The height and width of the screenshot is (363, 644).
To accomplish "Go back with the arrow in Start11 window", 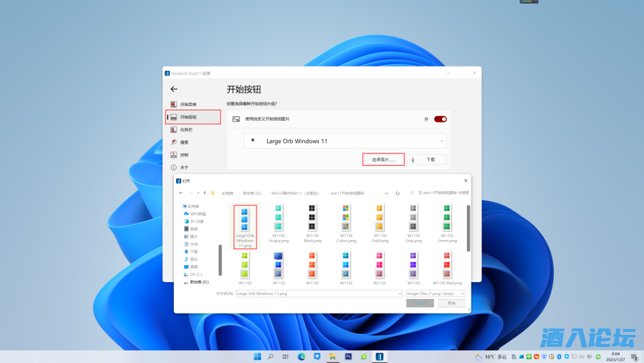I will [174, 89].
